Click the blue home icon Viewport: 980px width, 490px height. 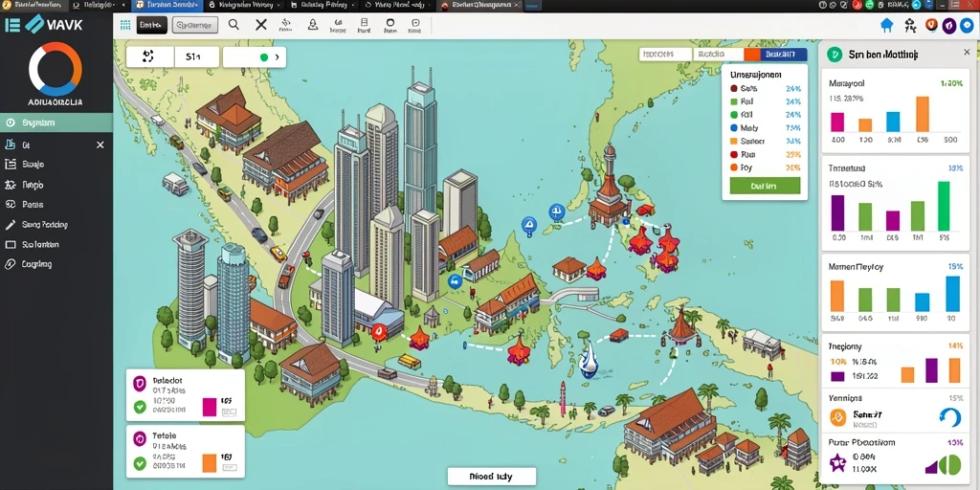tap(886, 25)
